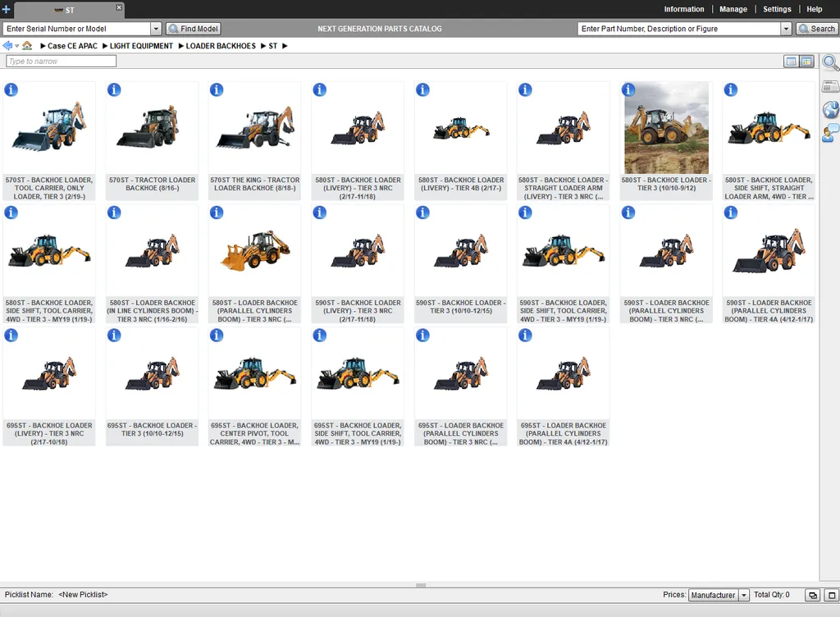Screen dimensions: 840x617
Task: Focus the Enter Serial Number or Model field
Action: [x=77, y=29]
